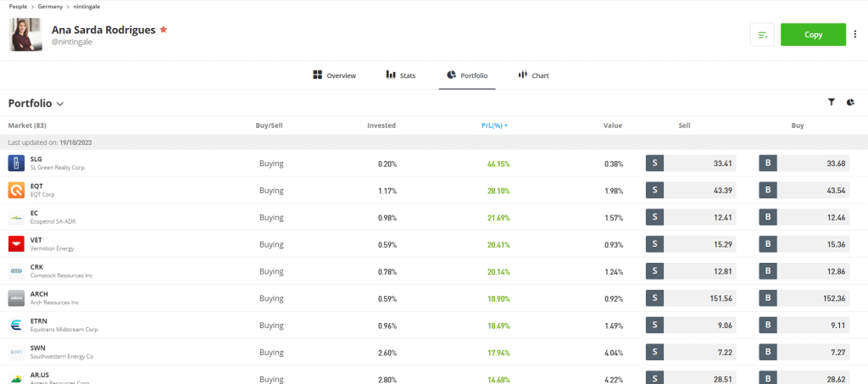The height and width of the screenshot is (384, 868).
Task: Follow the Germany breadcrumb link
Action: 50,6
